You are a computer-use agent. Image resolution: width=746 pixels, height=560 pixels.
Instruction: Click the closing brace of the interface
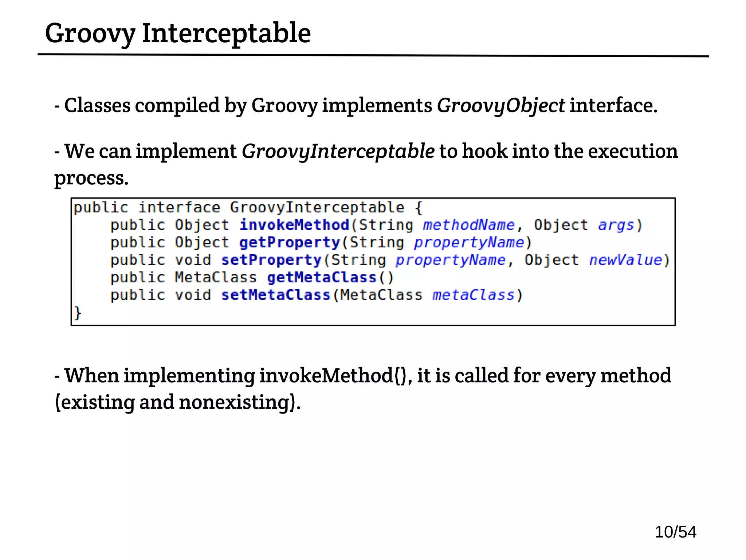(x=78, y=313)
